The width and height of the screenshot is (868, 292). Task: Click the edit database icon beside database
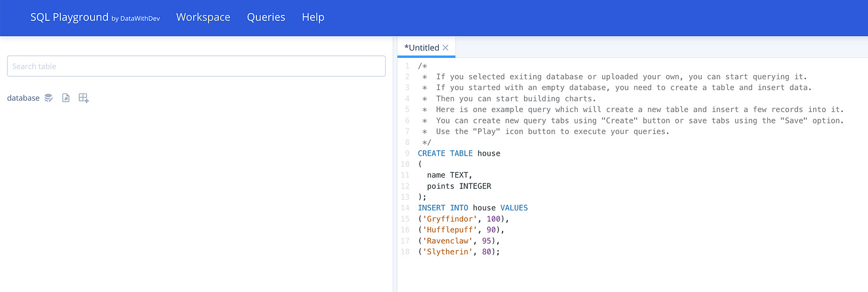[49, 98]
